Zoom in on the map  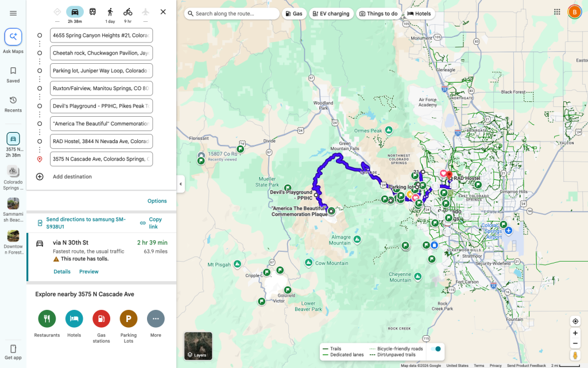575,333
